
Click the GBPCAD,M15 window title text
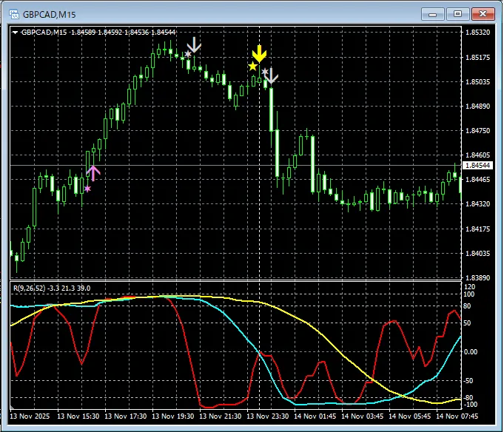pyautogui.click(x=49, y=15)
